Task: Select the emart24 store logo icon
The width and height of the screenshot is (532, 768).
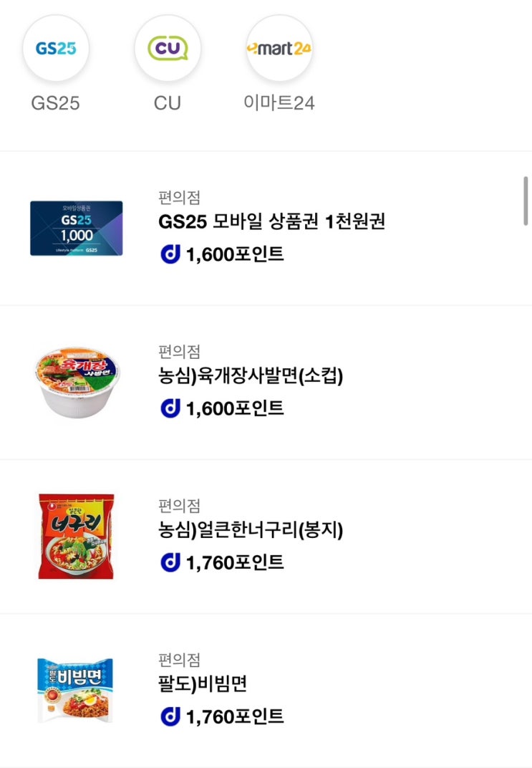Action: tap(279, 48)
